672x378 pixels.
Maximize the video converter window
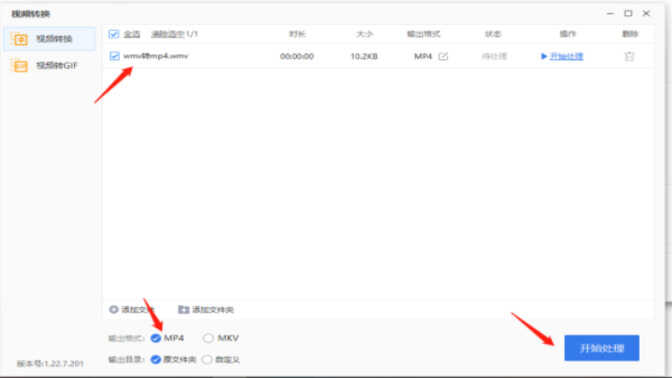(x=628, y=14)
